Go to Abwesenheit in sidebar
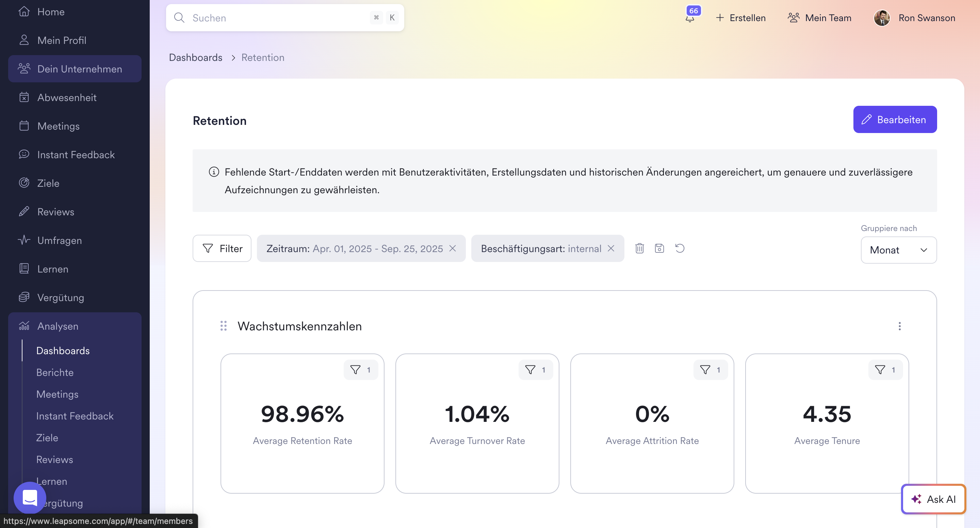 pos(67,97)
